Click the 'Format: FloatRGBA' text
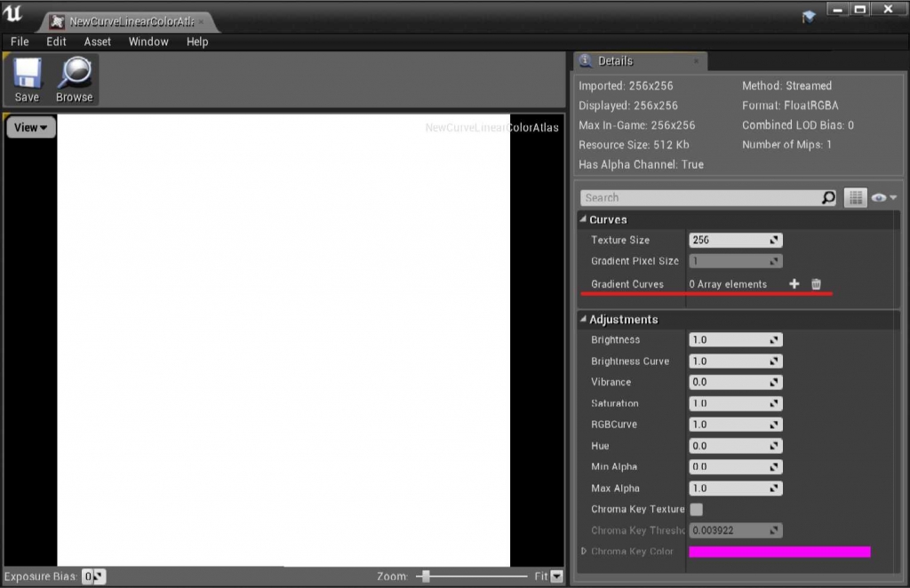 pos(790,106)
